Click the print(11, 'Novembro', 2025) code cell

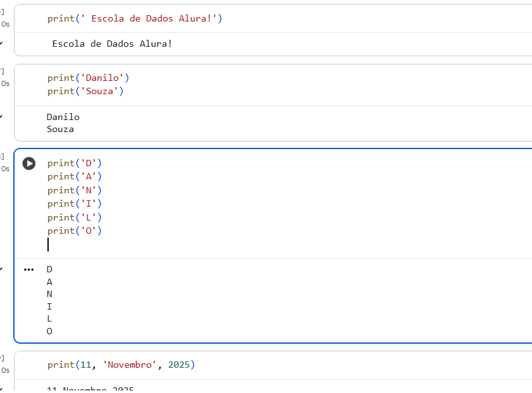121,365
